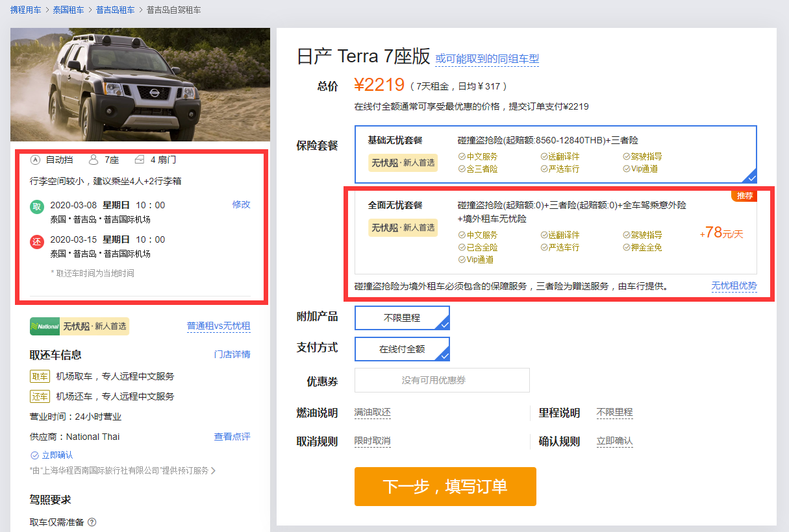Click the help icon beside 取车仅需准备
This screenshot has width=789, height=532.
tap(92, 522)
